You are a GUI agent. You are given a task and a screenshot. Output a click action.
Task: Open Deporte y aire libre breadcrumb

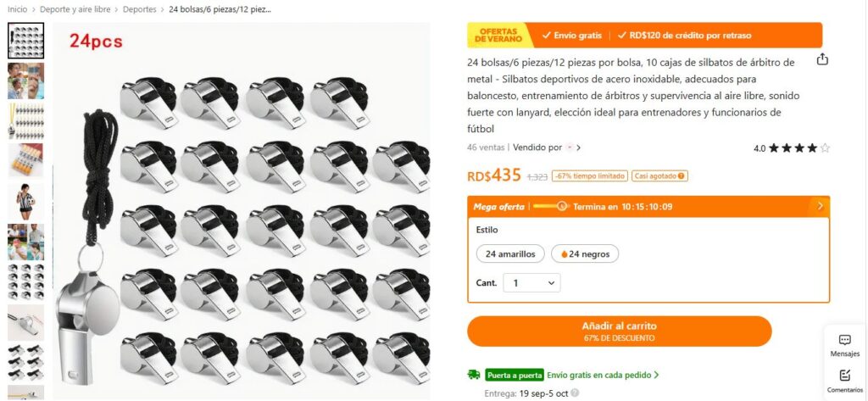click(75, 9)
